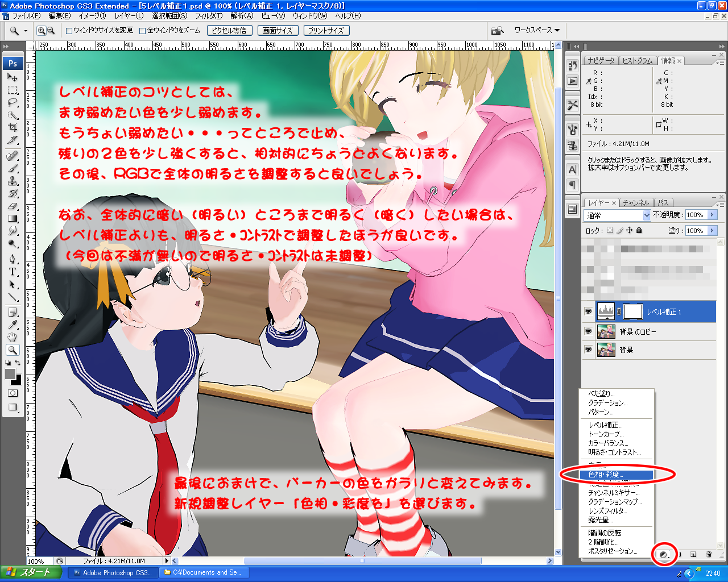
Task: Select the Horizontal Type tool
Action: click(x=13, y=272)
